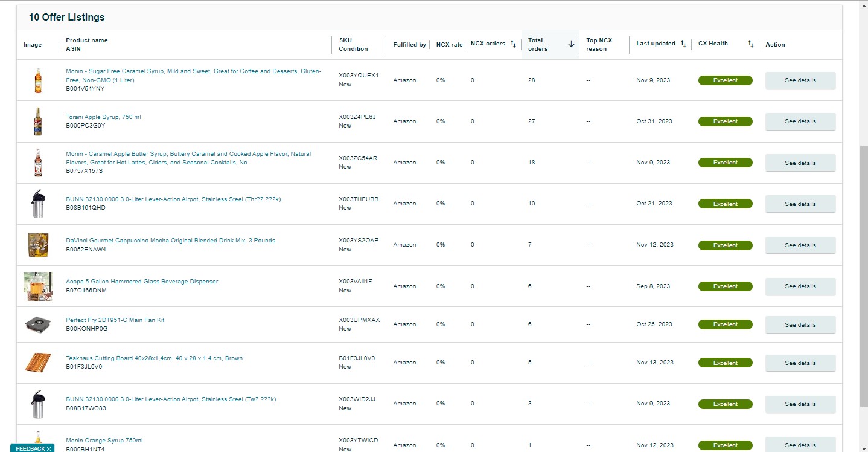The height and width of the screenshot is (452, 868).
Task: See details for SKU X003WID2JJ
Action: 800,404
